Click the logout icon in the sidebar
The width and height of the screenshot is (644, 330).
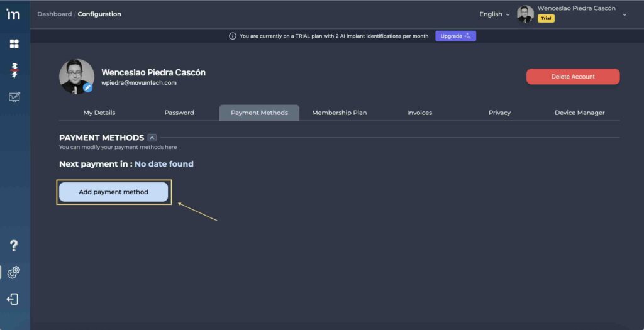pyautogui.click(x=13, y=299)
